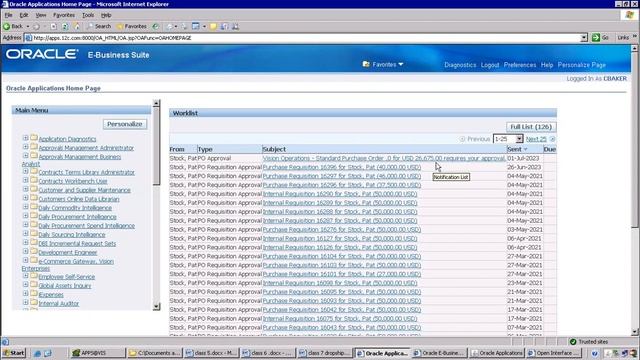
Task: Expand Approvals Management Administrator node
Action: pyautogui.click(x=25, y=147)
